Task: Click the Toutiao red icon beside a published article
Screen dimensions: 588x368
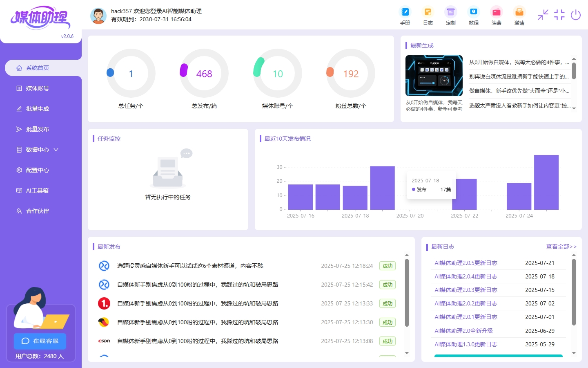Action: coord(105,303)
